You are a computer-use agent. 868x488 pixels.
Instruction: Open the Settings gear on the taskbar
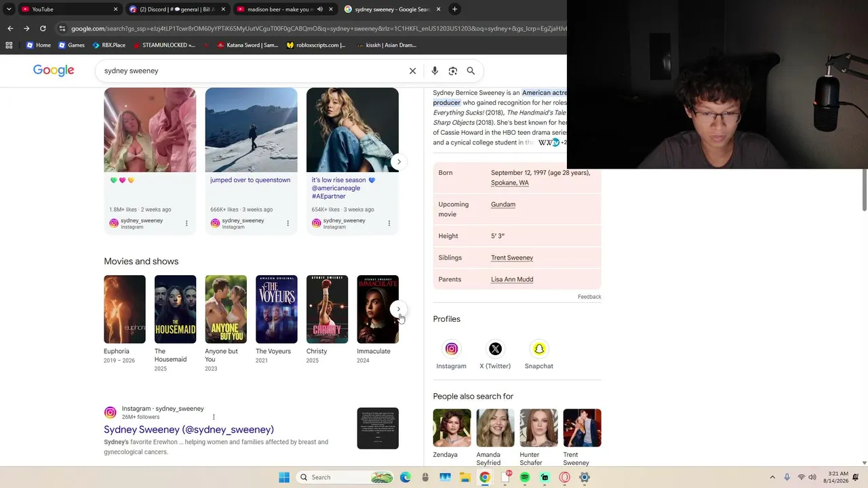584,477
